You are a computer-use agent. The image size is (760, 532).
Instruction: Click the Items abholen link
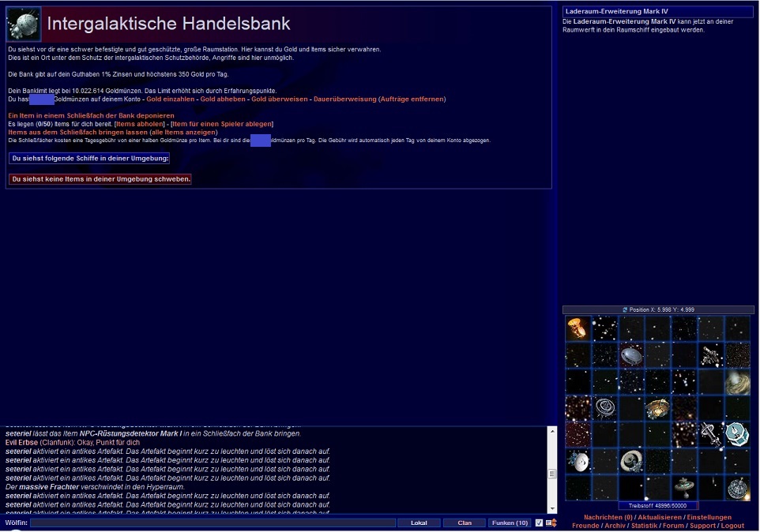coord(140,124)
